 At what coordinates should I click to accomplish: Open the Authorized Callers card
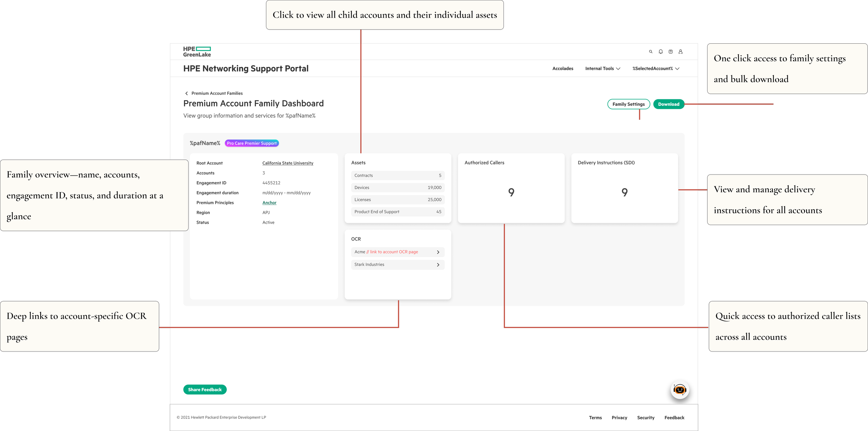(511, 188)
